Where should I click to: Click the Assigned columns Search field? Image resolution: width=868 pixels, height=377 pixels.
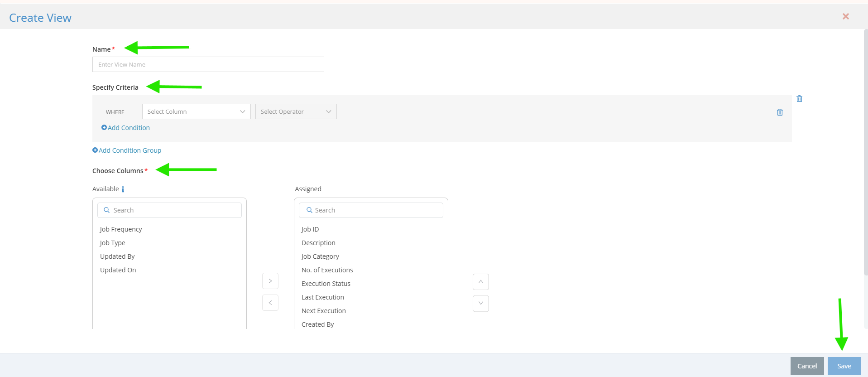(371, 210)
